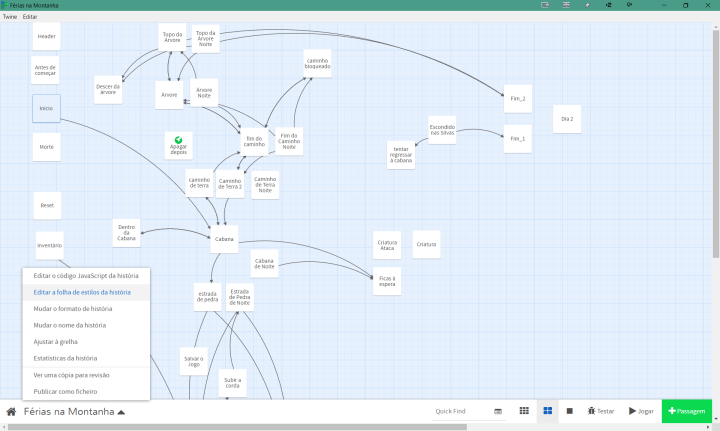This screenshot has width=720, height=431.
Task: Click the green start marker on Apagar depois
Action: [178, 140]
